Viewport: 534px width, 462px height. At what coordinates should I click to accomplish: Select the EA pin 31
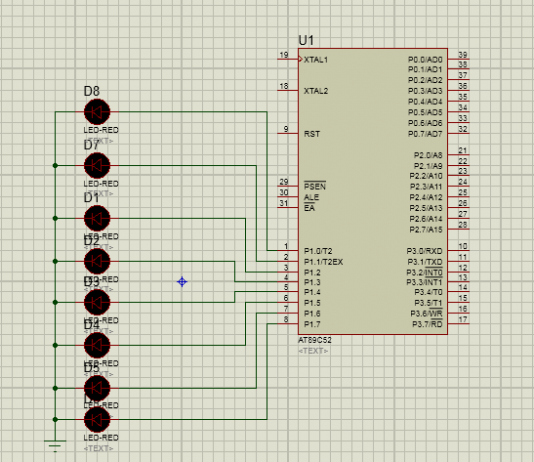coord(288,207)
